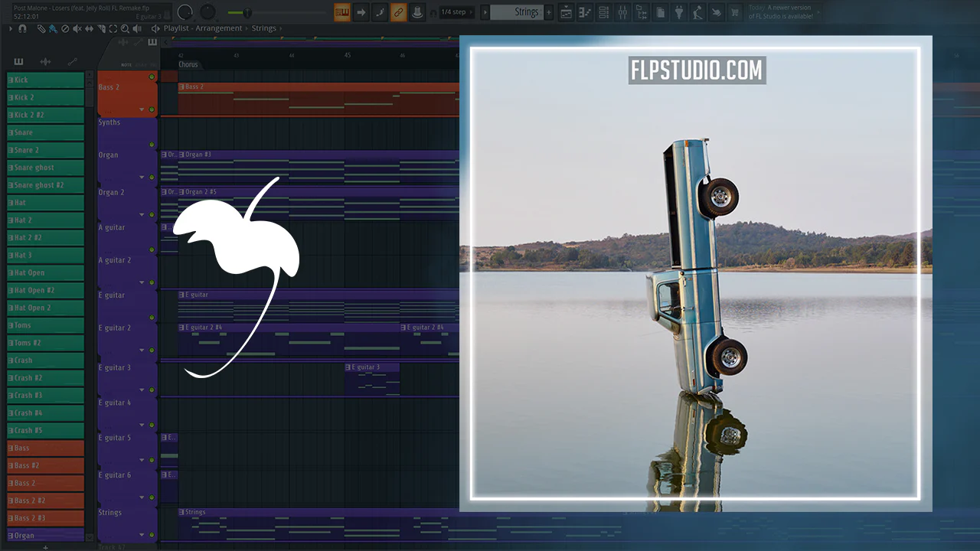980x551 pixels.
Task: Select the Kick pattern in picker
Action: tap(45, 80)
